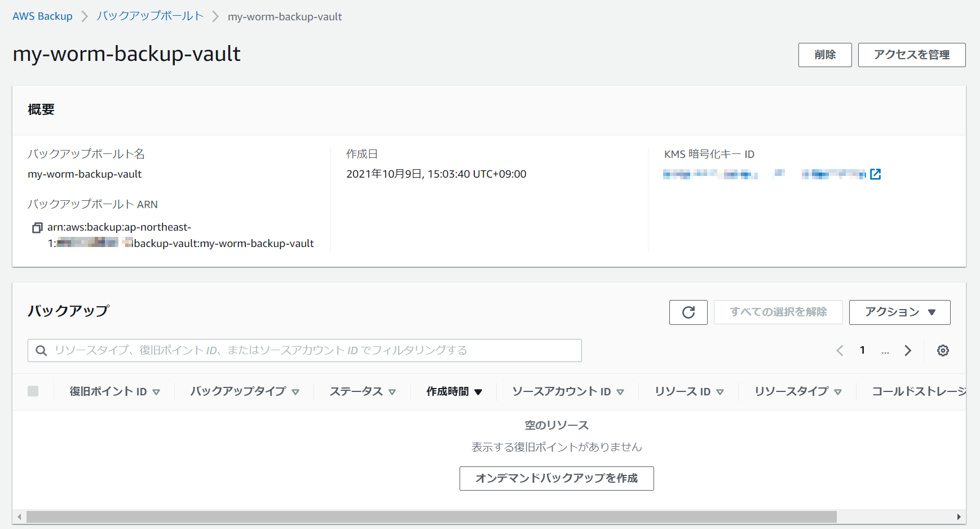Click the horizontal scrollbar below the table
This screenshot has height=529, width=980.
point(429,517)
